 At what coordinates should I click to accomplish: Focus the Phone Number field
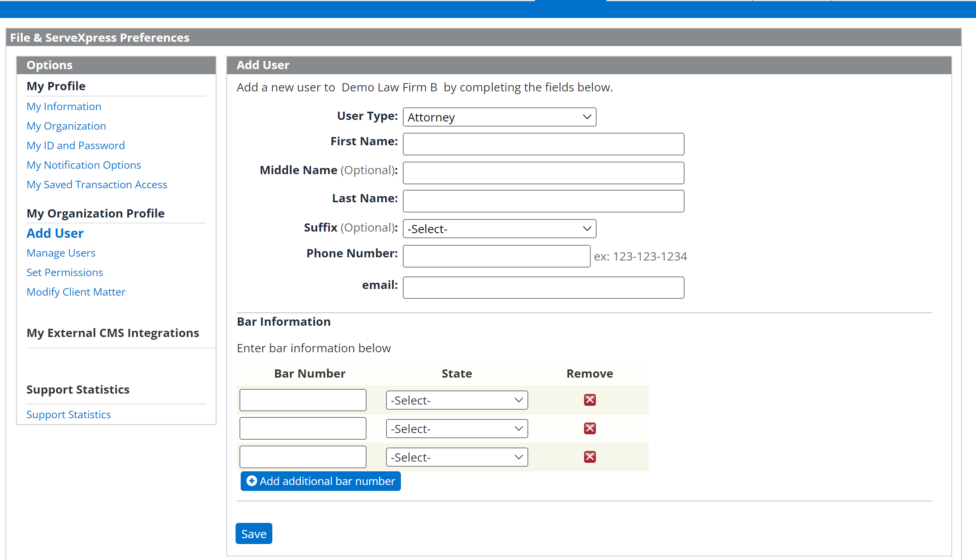point(497,256)
